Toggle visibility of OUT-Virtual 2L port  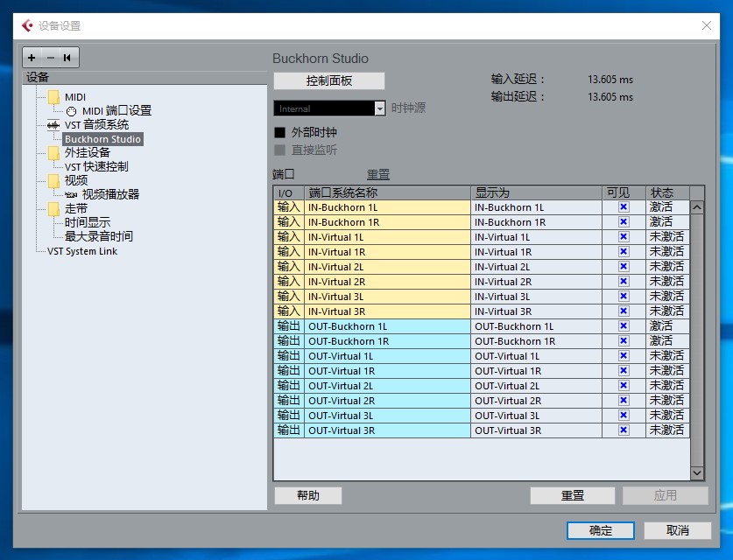[x=624, y=385]
